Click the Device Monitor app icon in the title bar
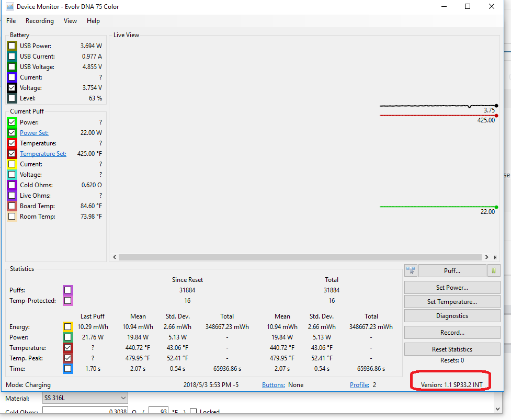 click(9, 7)
